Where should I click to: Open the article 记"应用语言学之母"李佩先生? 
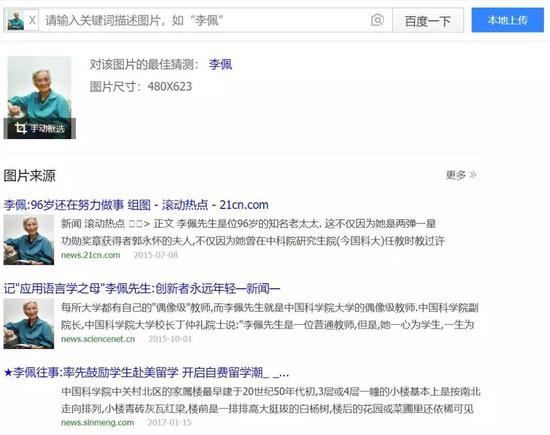(x=142, y=289)
